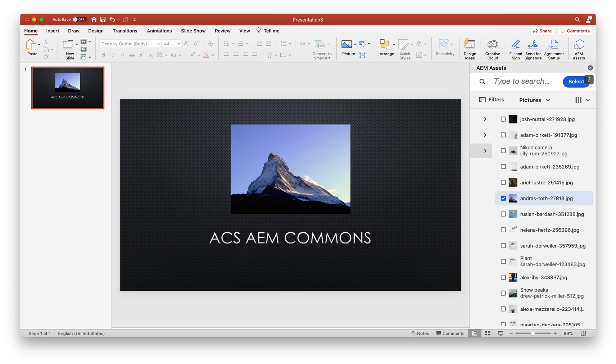The width and height of the screenshot is (616, 364).
Task: Open the AEM Assets ribbon button
Action: click(x=579, y=49)
